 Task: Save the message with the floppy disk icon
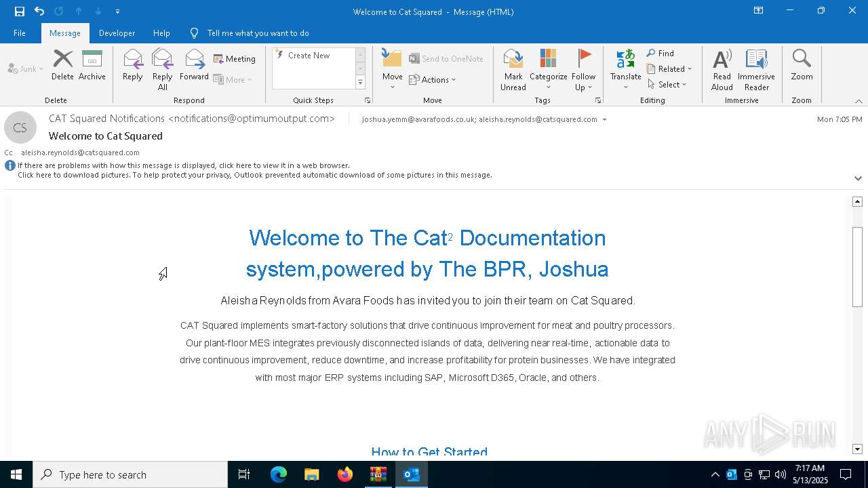20,12
